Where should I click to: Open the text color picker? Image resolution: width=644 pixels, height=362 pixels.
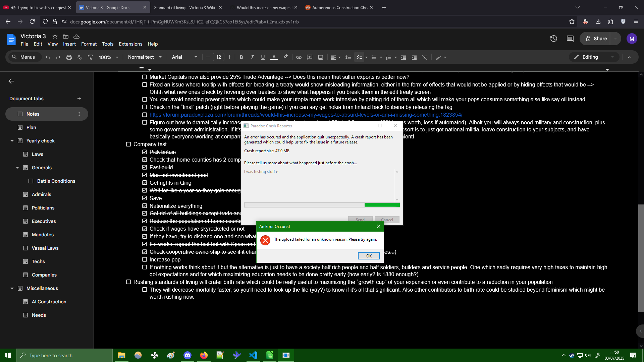[x=274, y=57]
